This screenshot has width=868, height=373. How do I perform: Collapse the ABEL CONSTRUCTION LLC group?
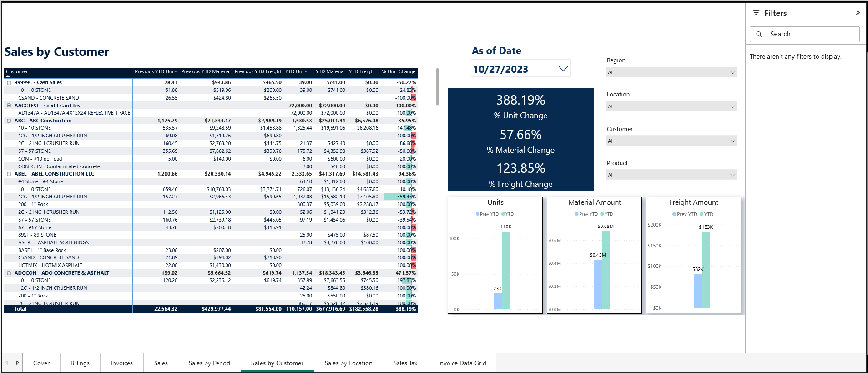pos(9,174)
